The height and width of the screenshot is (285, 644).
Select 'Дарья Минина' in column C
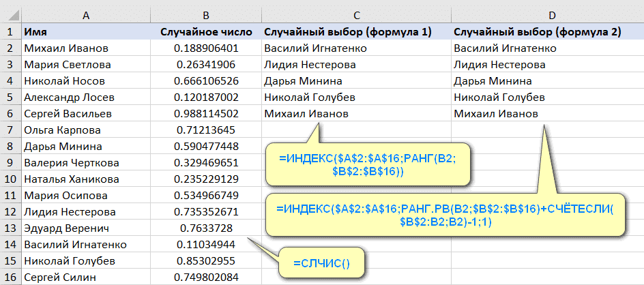coord(355,81)
